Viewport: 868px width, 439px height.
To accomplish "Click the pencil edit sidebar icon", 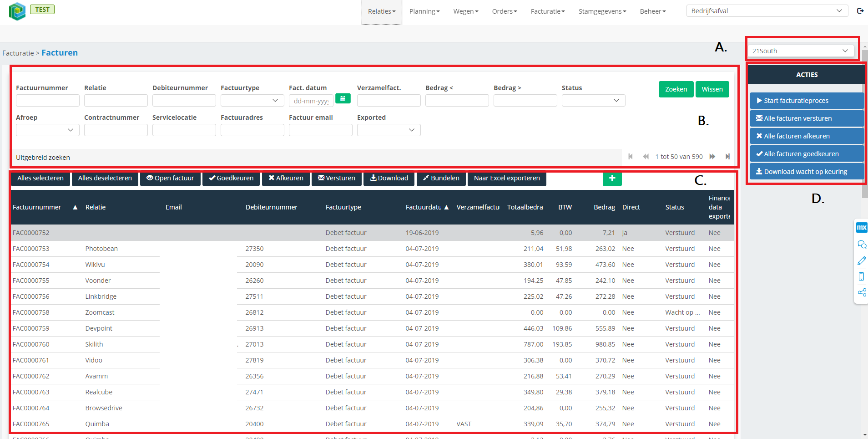I will pyautogui.click(x=862, y=260).
